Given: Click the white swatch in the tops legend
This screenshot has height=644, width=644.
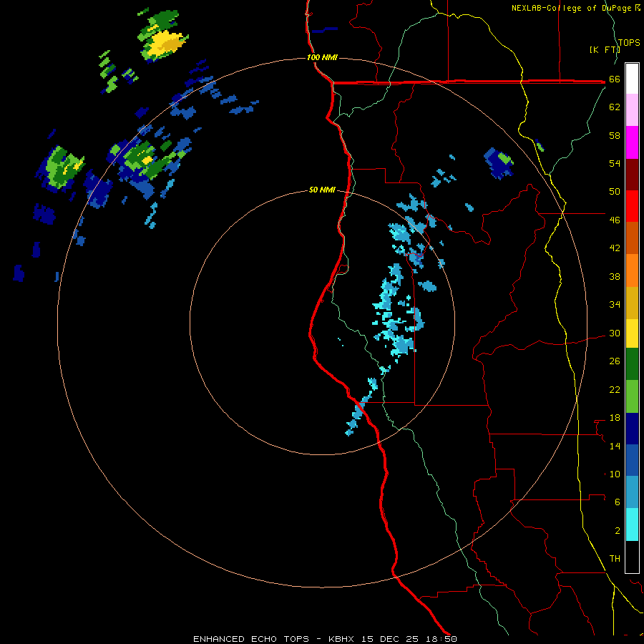Looking at the screenshot, I should (632, 79).
